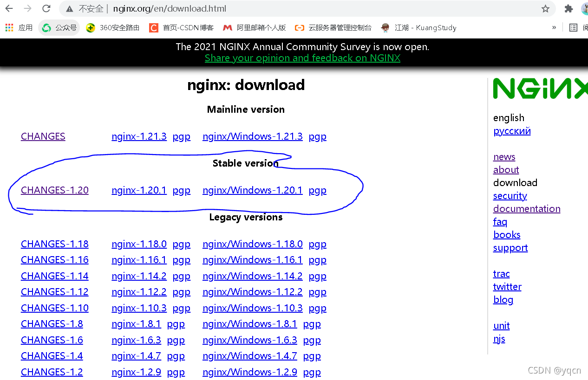Open the 公众号 bookmark
The image size is (588, 380).
[x=59, y=28]
